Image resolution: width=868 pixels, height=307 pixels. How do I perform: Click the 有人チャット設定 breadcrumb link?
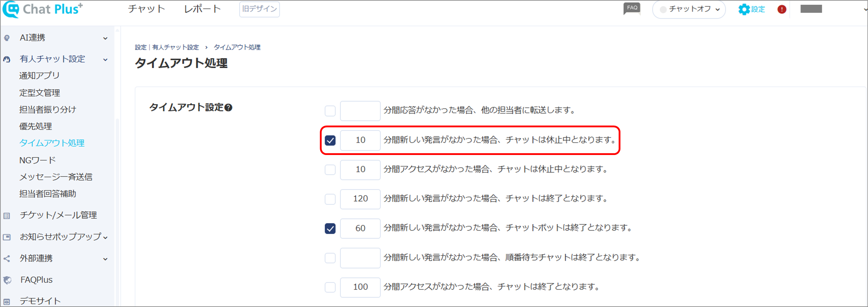[176, 47]
